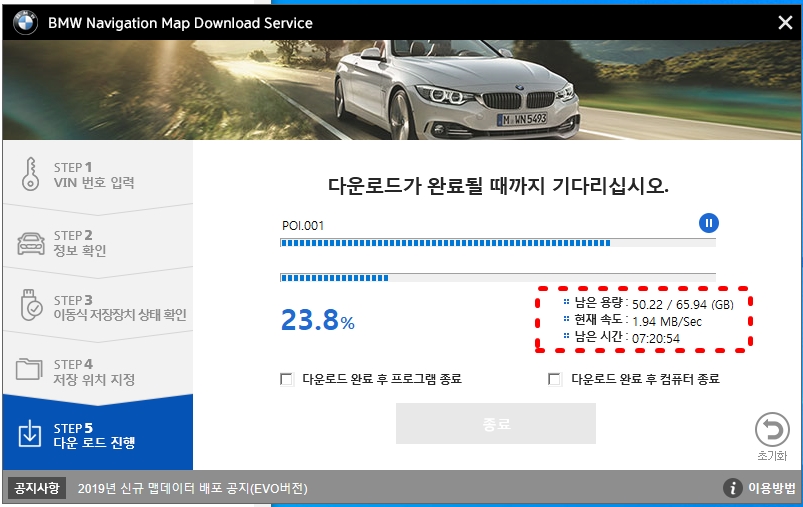Select STEP 4 저장 위치 지정
Viewport: 803px width, 507px height.
[x=98, y=371]
